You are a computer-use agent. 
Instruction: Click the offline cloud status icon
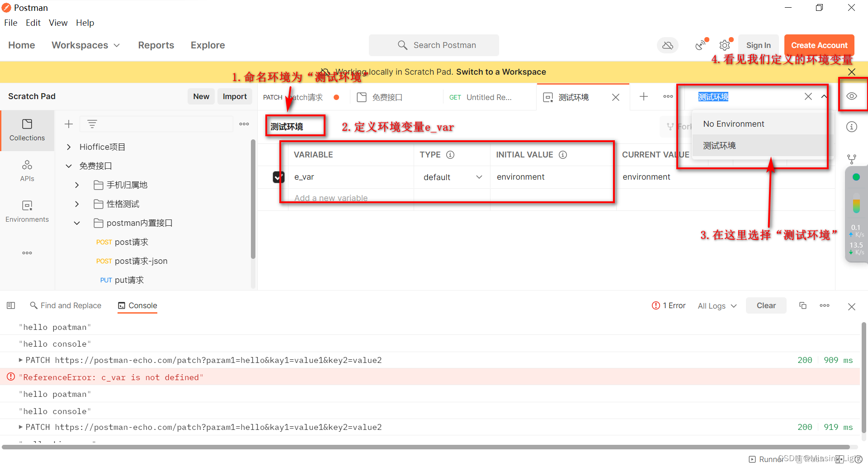[x=668, y=45]
